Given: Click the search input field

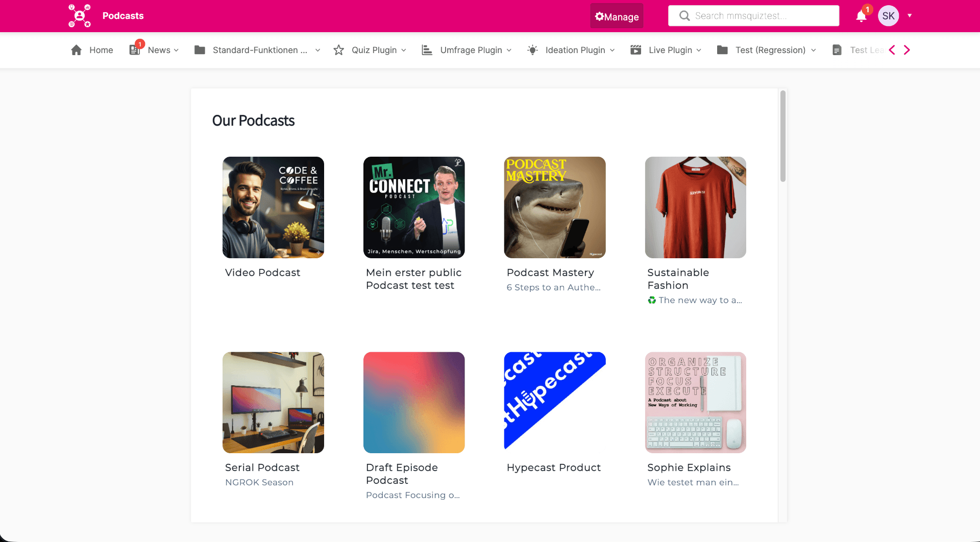Looking at the screenshot, I should (753, 16).
